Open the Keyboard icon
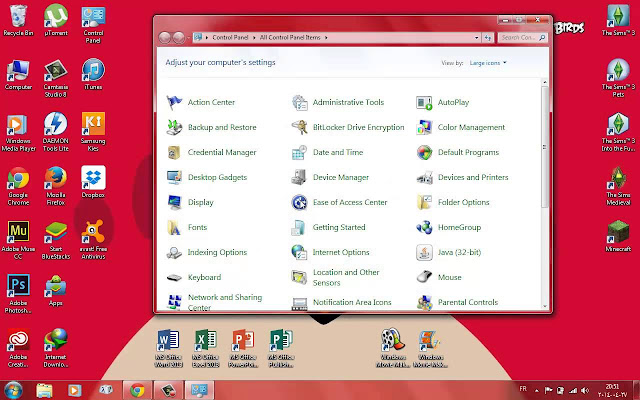Viewport: 640px width, 400px height. point(174,277)
